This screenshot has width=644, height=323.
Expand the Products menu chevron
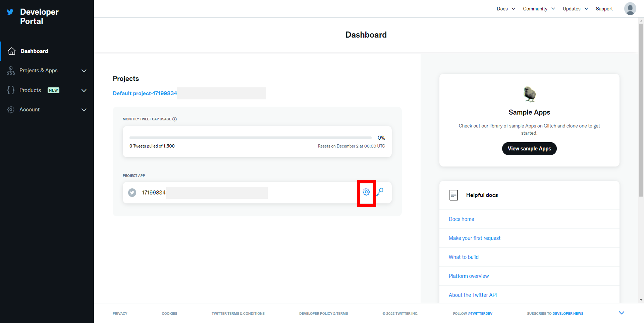(84, 90)
